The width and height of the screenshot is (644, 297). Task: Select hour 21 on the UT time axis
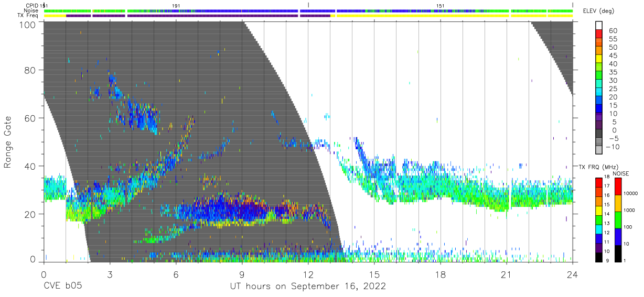[507, 273]
